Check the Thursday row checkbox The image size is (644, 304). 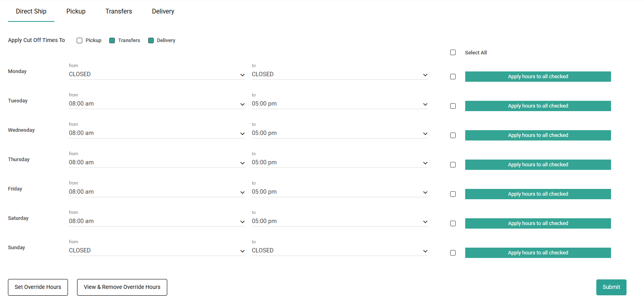pyautogui.click(x=453, y=165)
